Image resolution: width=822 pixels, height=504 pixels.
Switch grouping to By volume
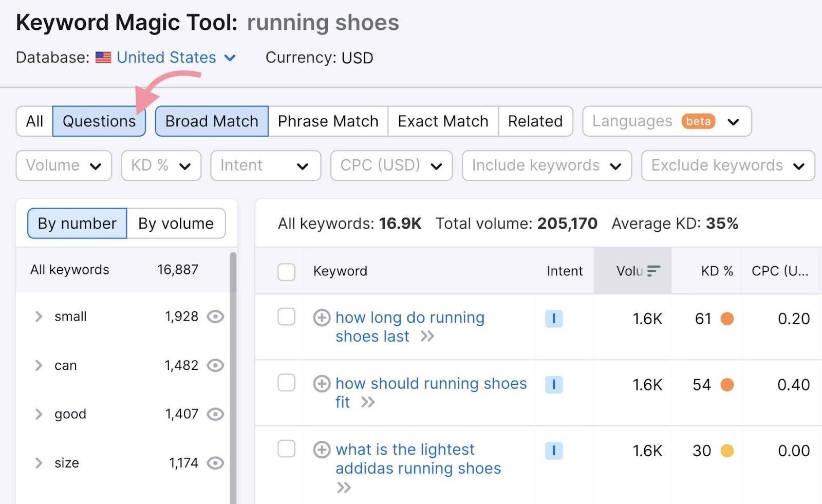176,223
